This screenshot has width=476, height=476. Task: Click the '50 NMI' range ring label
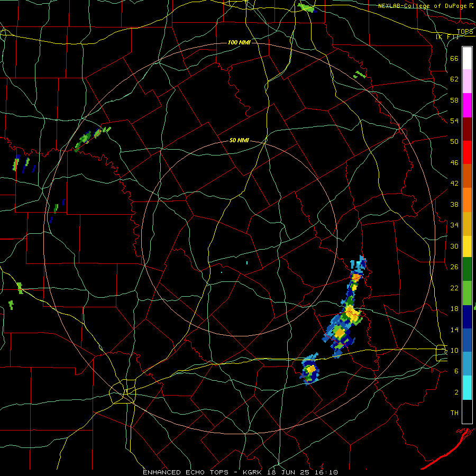point(239,140)
